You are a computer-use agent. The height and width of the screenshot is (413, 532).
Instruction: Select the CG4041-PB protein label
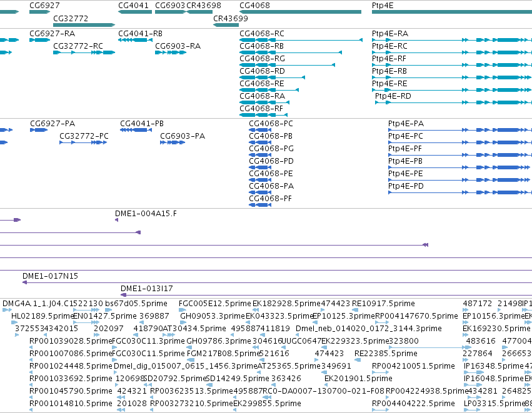coord(142,124)
